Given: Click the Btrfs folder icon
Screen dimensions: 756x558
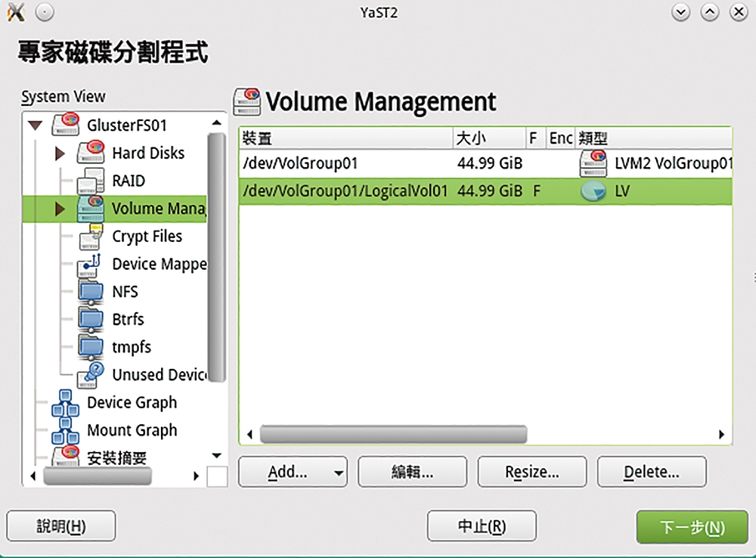Looking at the screenshot, I should (91, 319).
